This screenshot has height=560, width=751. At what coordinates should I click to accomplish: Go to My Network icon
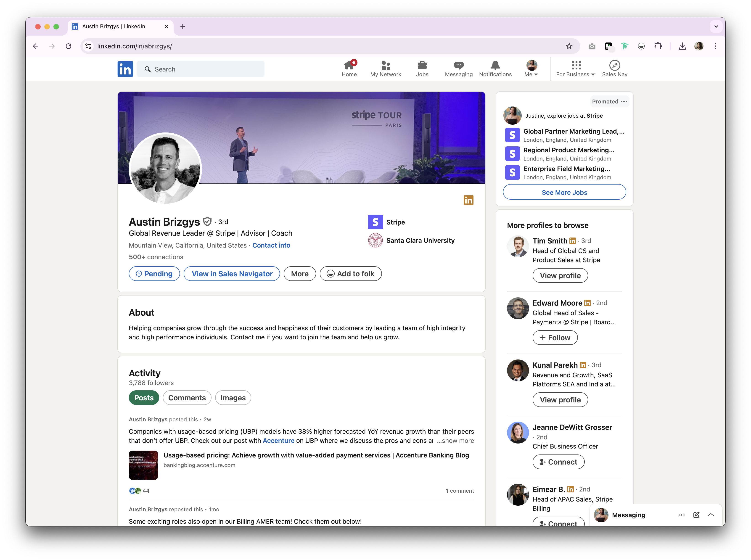click(386, 65)
